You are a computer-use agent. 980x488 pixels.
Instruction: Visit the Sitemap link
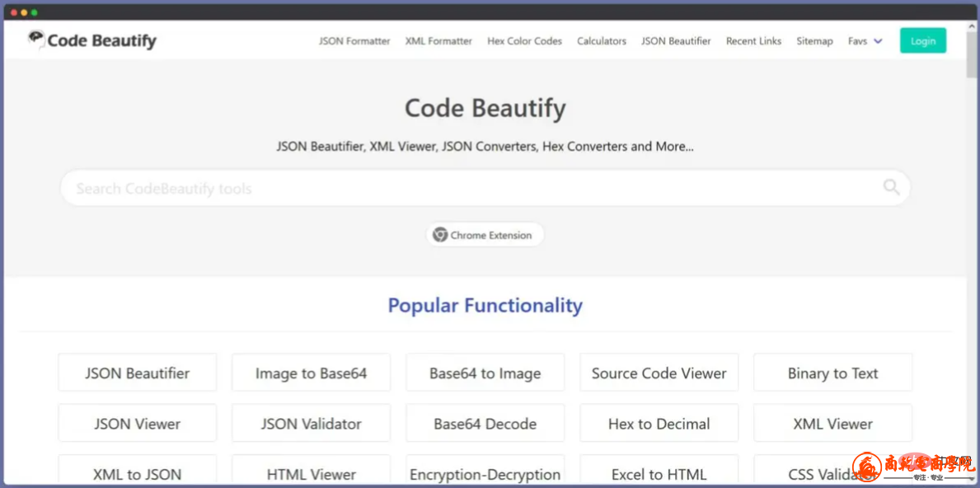[814, 41]
